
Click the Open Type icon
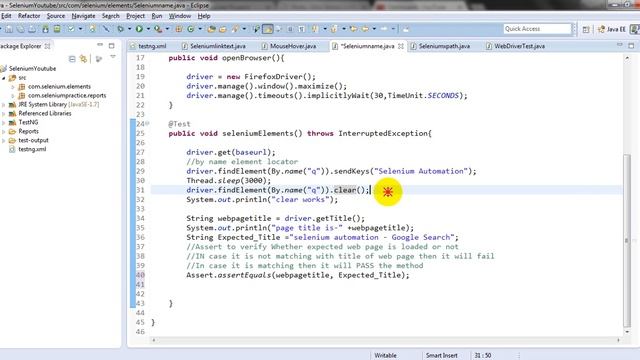coord(211,29)
